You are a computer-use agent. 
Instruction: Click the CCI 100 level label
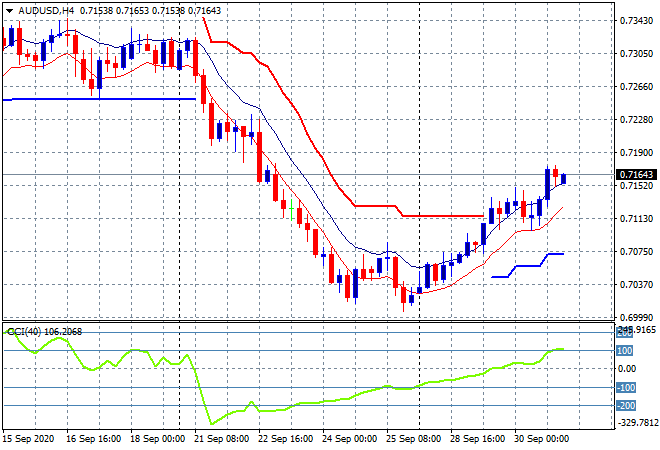point(624,351)
